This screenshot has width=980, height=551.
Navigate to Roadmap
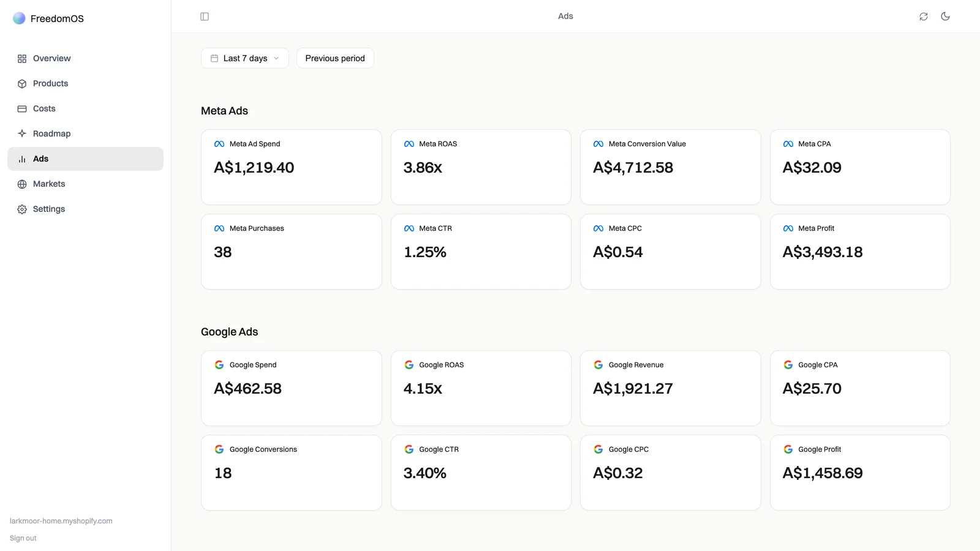[x=85, y=134]
